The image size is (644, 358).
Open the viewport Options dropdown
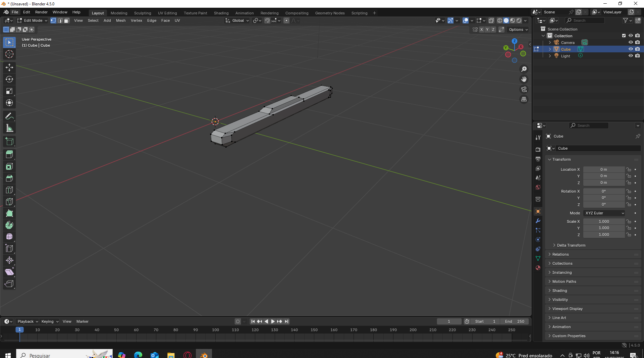point(519,30)
